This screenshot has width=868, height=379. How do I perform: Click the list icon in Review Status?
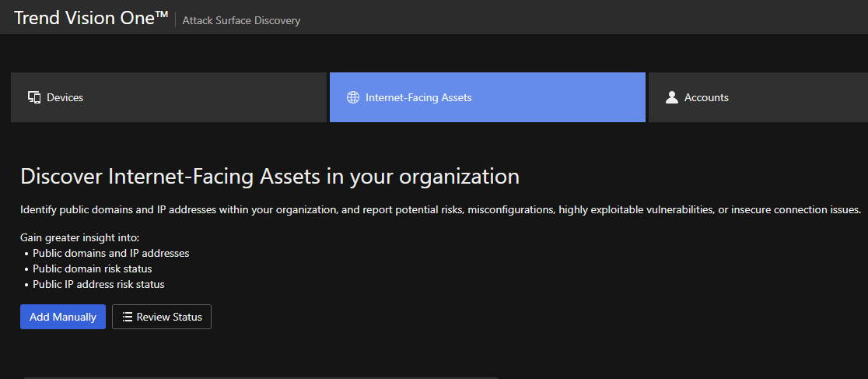click(x=128, y=317)
